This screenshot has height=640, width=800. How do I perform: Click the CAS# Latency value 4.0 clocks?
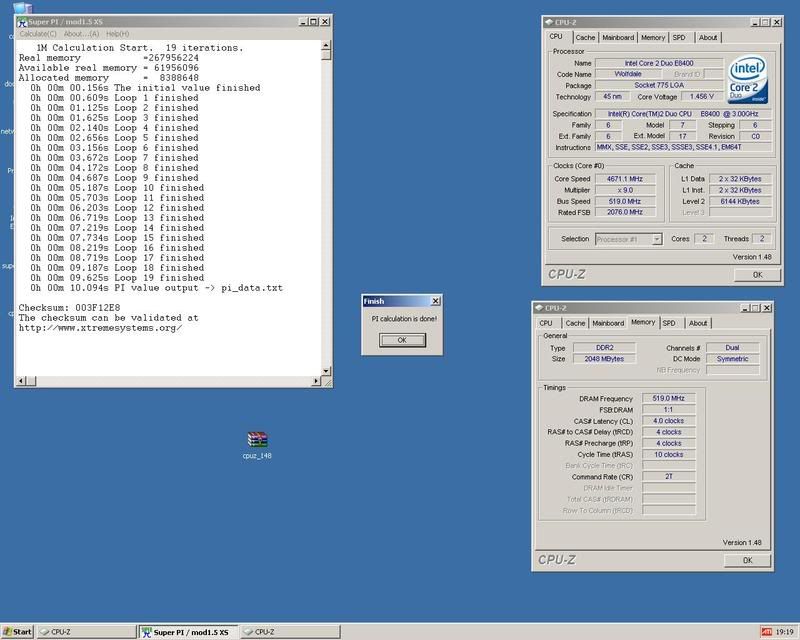668,421
